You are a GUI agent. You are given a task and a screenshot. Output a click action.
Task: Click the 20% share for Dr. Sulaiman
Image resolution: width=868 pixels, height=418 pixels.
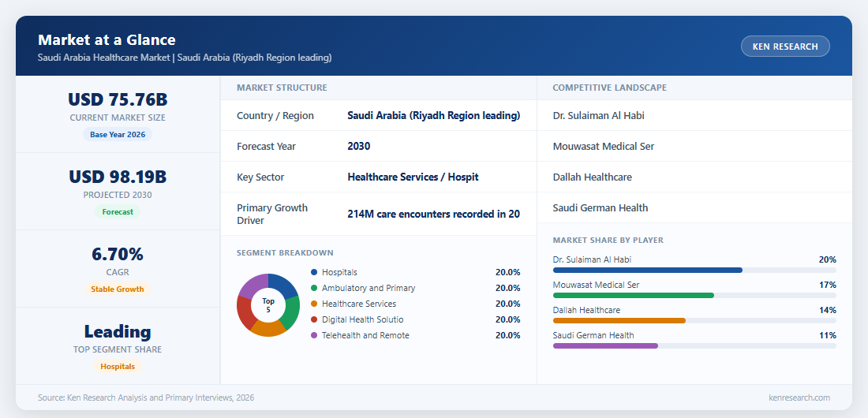[828, 259]
